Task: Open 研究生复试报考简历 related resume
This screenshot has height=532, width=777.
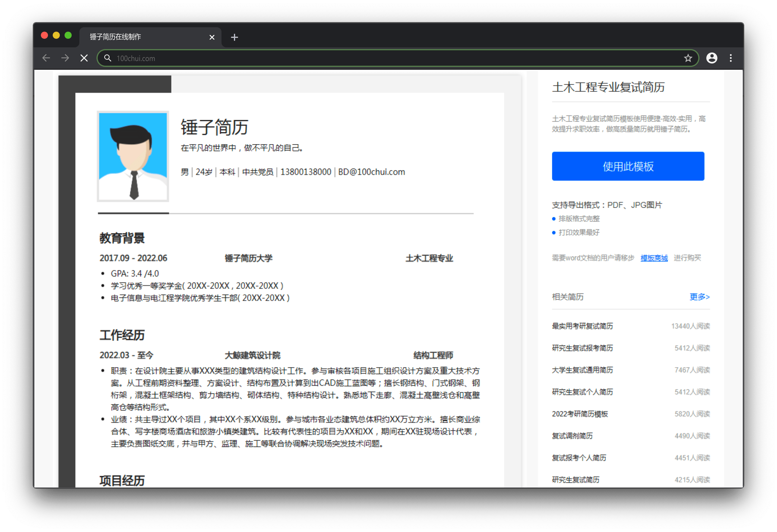Action: pyautogui.click(x=582, y=348)
